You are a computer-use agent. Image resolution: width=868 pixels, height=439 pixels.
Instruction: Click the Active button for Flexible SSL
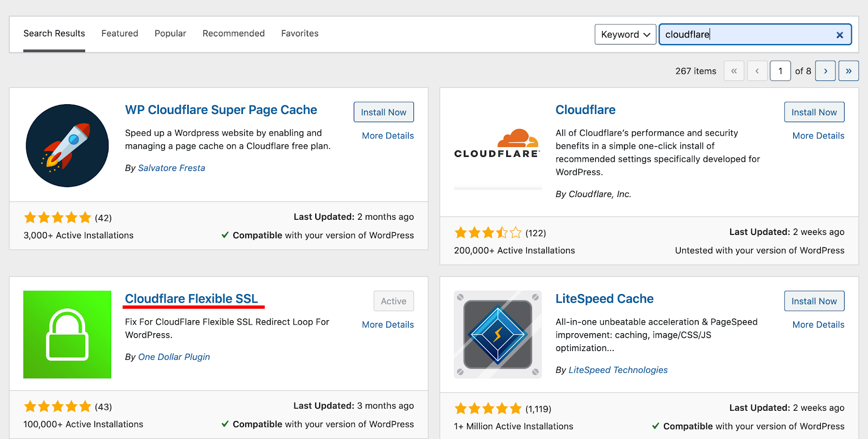coord(393,301)
